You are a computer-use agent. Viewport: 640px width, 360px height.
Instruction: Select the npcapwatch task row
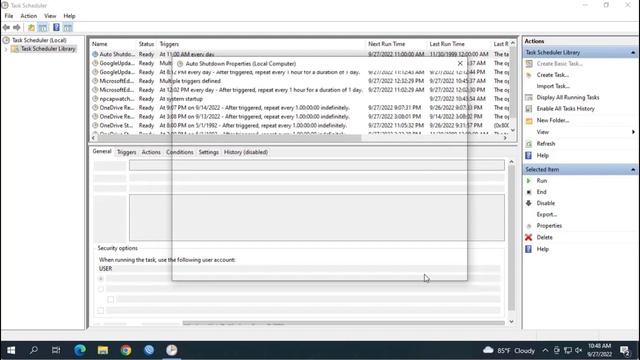[x=300, y=99]
